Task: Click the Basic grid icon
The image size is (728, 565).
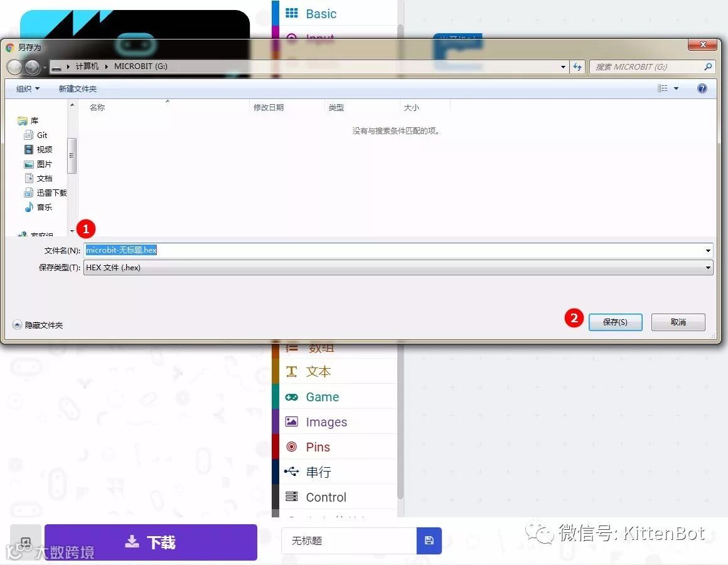Action: coord(292,13)
